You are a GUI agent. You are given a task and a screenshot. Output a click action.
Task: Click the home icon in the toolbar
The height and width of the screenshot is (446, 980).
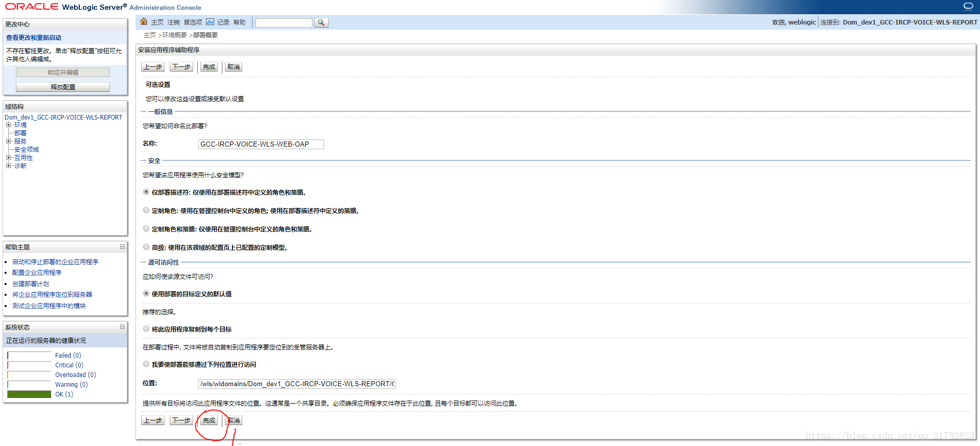click(144, 21)
